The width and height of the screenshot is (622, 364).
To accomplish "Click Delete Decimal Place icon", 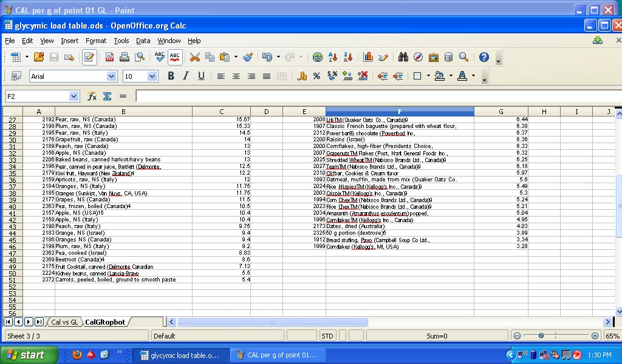I will [x=363, y=76].
